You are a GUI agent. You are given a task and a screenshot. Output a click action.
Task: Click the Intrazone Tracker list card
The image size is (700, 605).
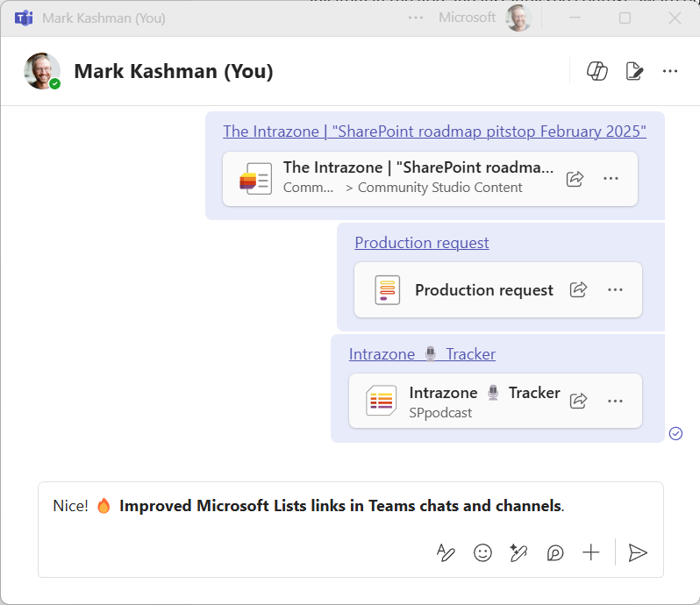(x=495, y=401)
